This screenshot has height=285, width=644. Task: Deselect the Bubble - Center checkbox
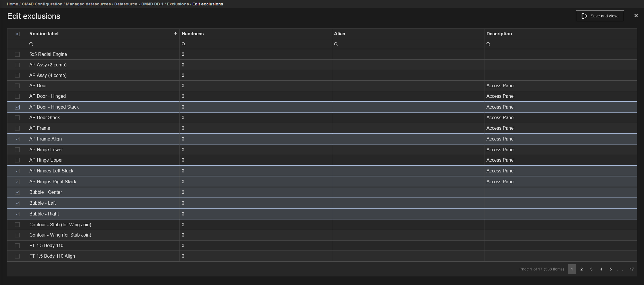coord(17,192)
